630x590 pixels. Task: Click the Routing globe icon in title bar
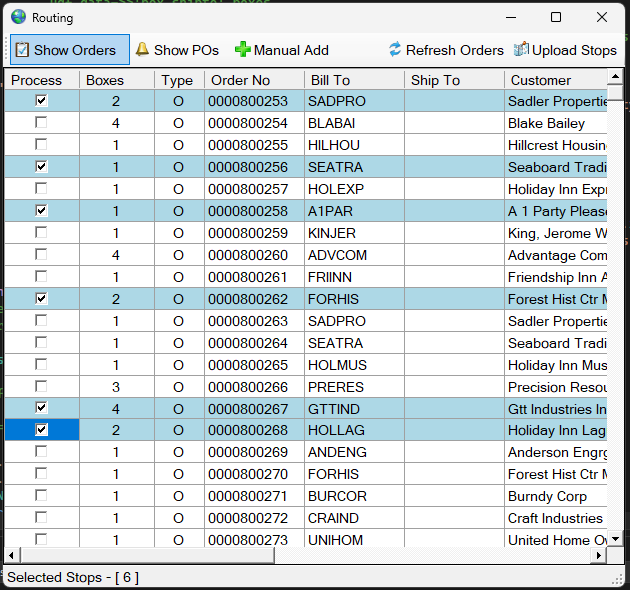tap(18, 17)
